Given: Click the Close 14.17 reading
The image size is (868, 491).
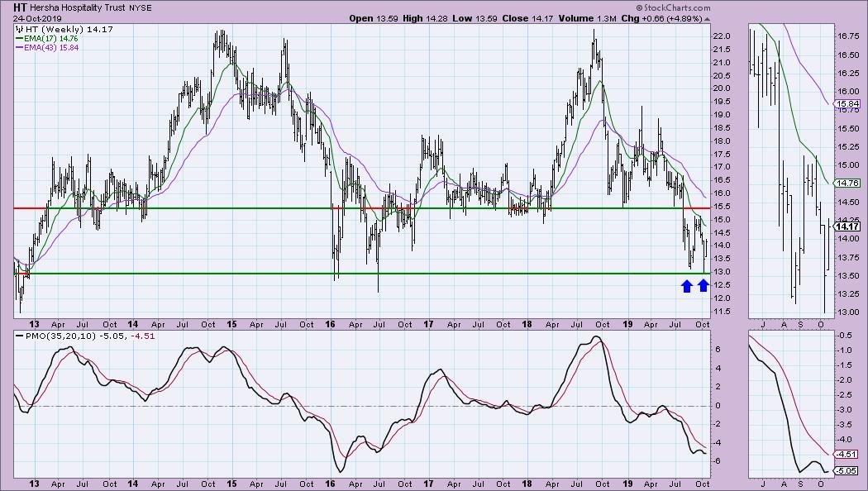Looking at the screenshot, I should point(527,18).
